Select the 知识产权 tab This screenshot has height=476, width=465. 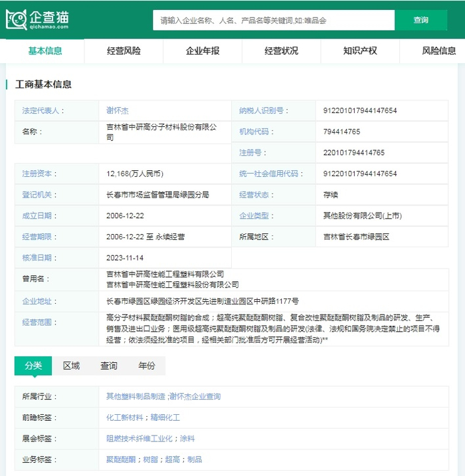click(360, 51)
